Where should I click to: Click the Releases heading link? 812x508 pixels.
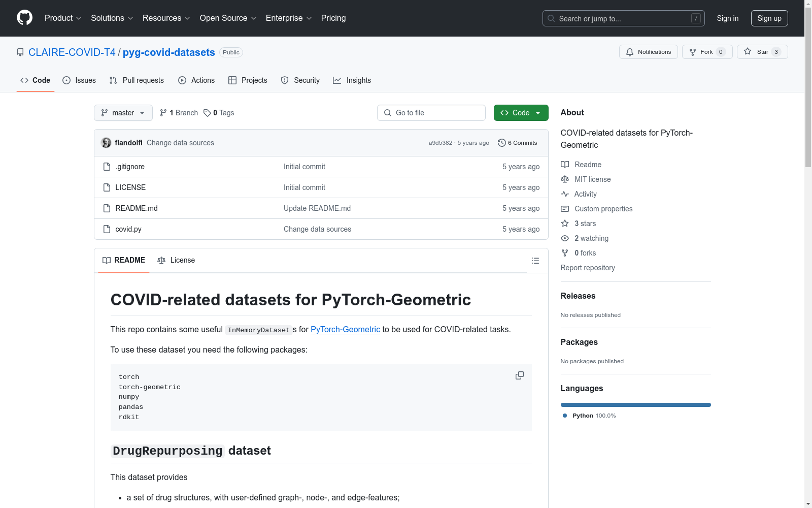[578, 296]
